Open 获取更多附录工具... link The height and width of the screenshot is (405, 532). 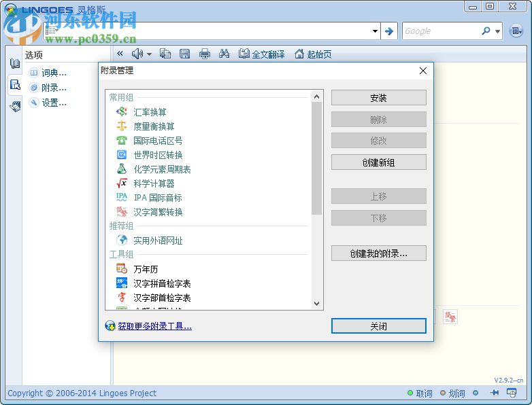pos(154,326)
